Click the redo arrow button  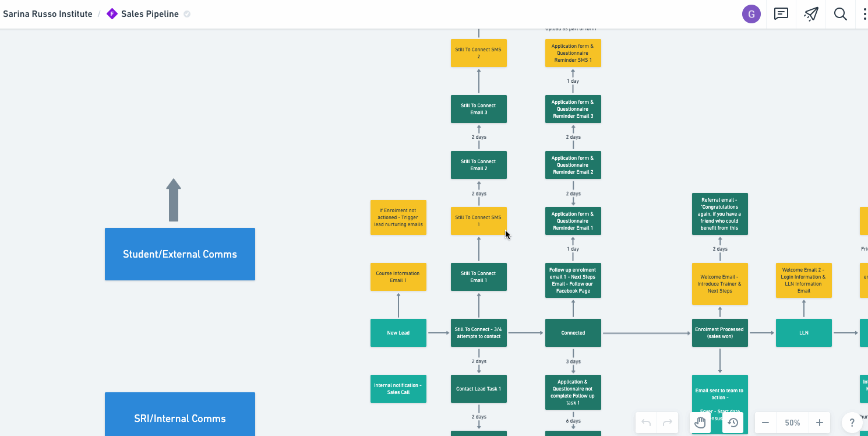(668, 423)
